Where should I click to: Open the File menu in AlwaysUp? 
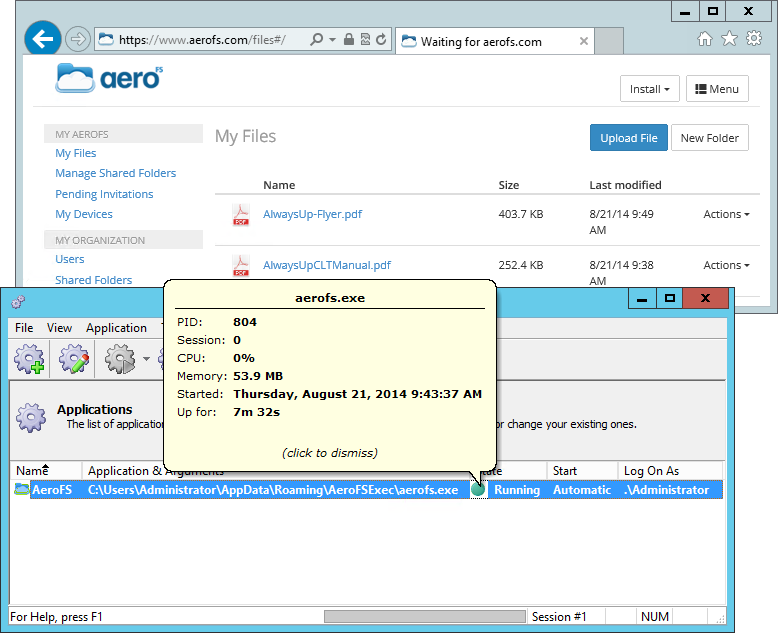point(24,328)
